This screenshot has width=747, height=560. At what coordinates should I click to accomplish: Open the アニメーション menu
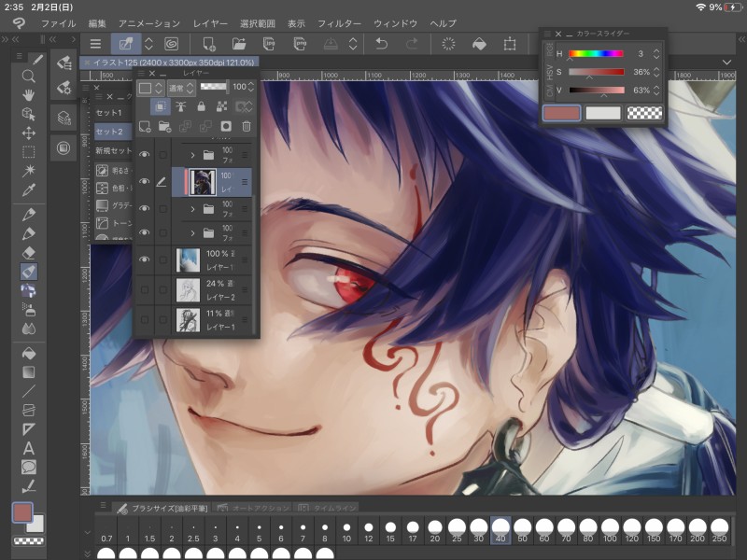point(149,23)
